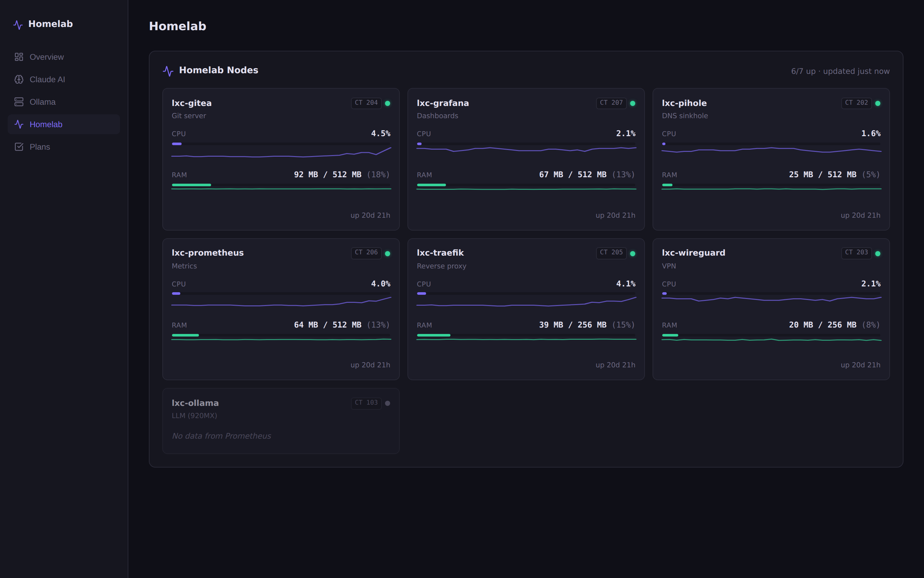Click the CT 205 badge
The image size is (924, 578).
[x=611, y=253]
